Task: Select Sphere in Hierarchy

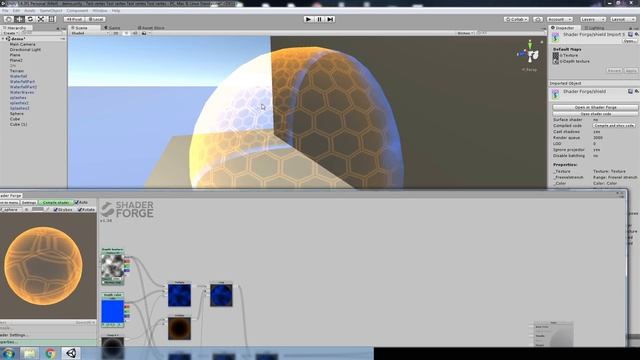Action: tap(17, 113)
